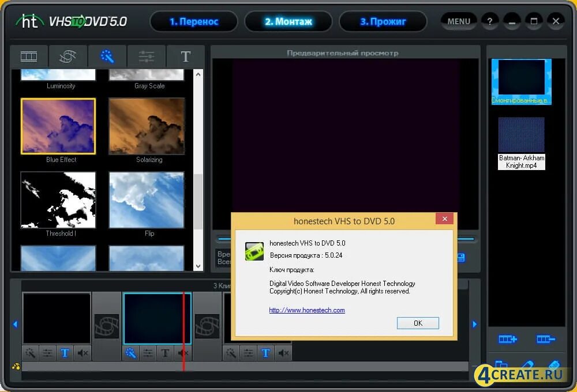Select the Gray Scale effect thumbnail
This screenshot has height=392, width=577.
click(147, 75)
